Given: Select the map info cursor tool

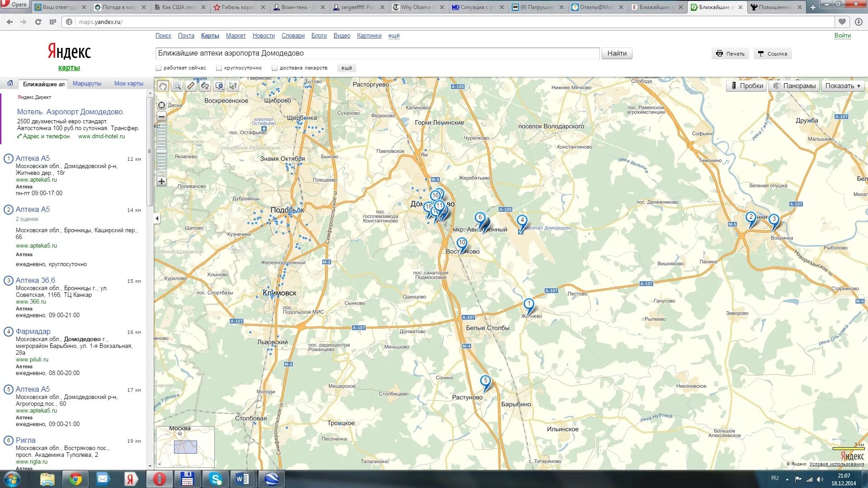Looking at the screenshot, I should [233, 86].
